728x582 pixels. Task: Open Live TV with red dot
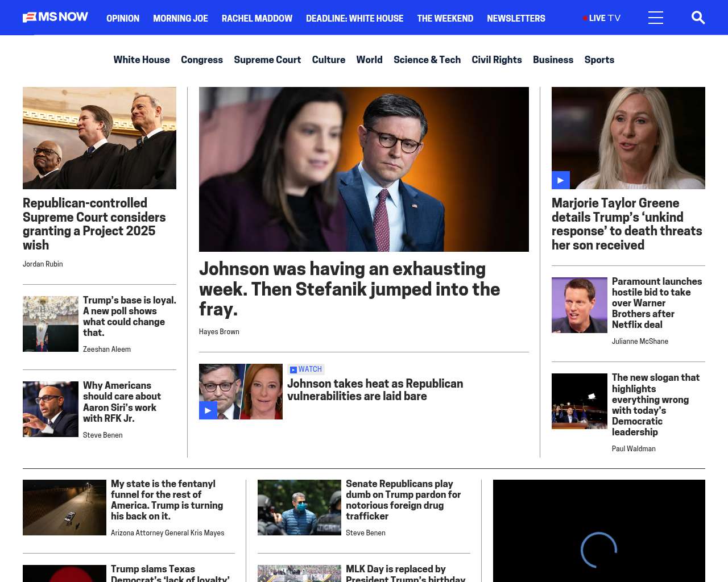pos(602,18)
